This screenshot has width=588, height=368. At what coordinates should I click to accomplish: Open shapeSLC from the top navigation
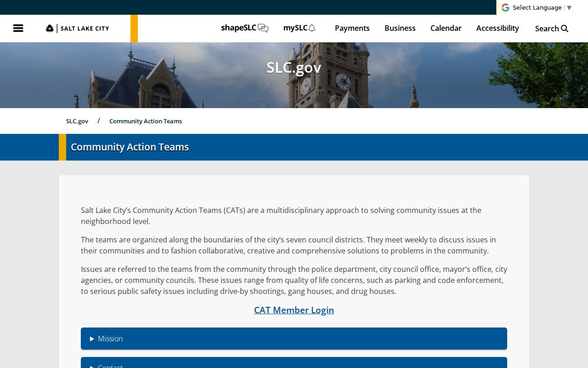244,28
